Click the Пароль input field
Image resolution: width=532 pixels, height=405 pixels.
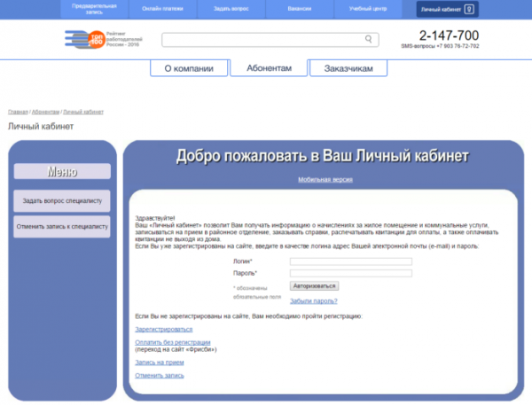point(351,273)
